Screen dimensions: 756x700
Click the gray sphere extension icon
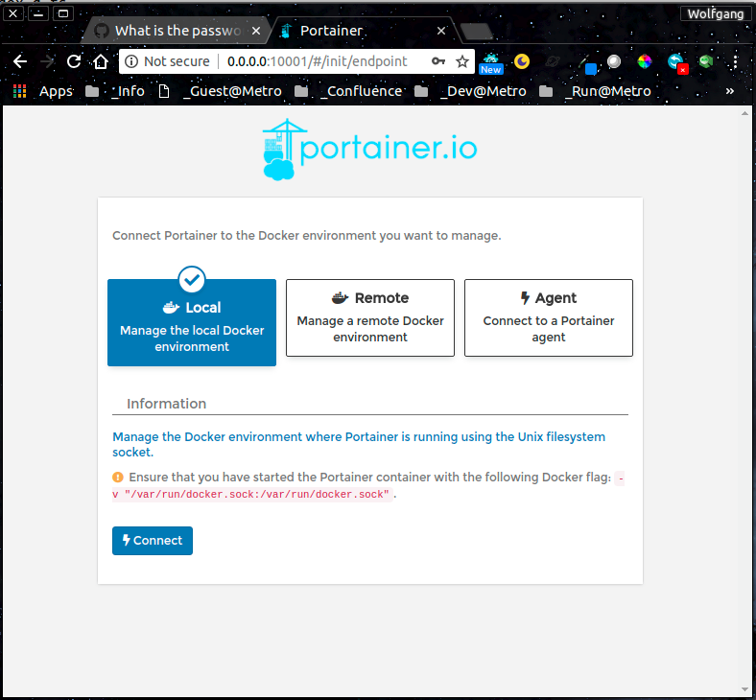coord(614,61)
